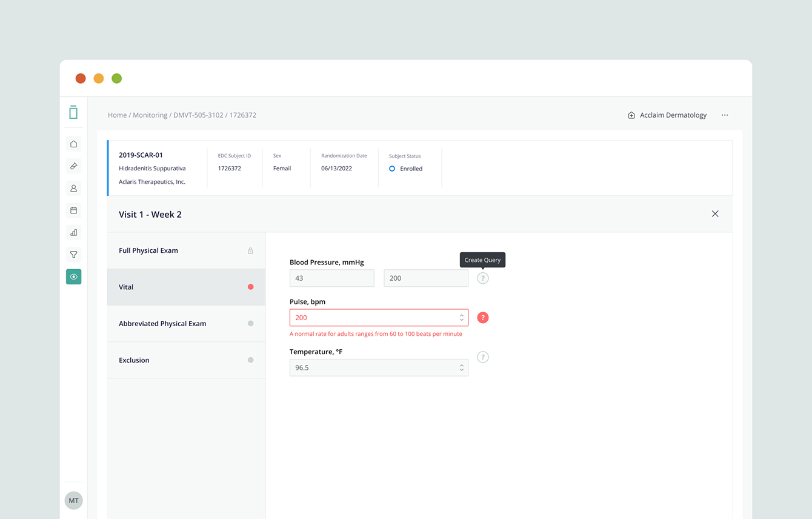The height and width of the screenshot is (519, 812).
Task: Click the Temperature field stepper arrows
Action: click(x=461, y=367)
